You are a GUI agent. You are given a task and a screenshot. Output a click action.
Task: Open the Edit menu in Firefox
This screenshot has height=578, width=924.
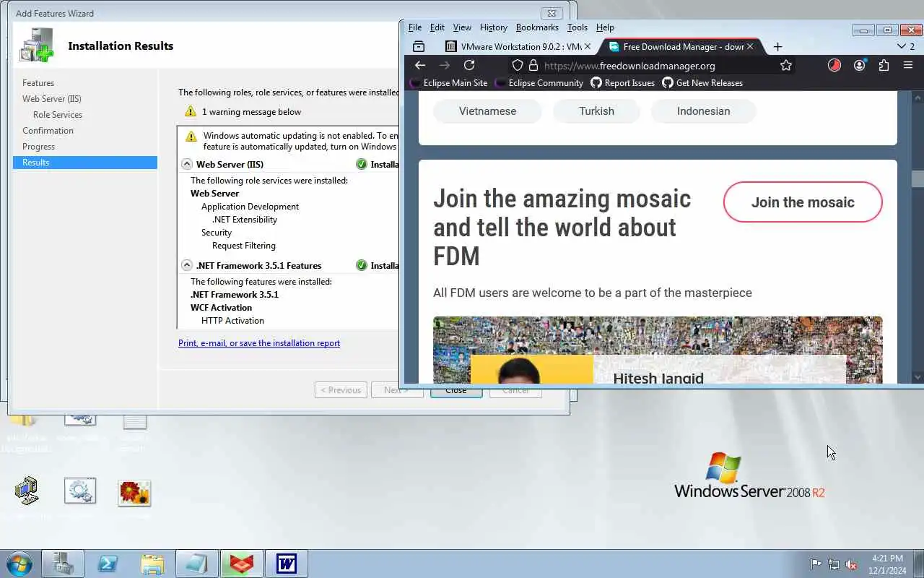pos(437,27)
